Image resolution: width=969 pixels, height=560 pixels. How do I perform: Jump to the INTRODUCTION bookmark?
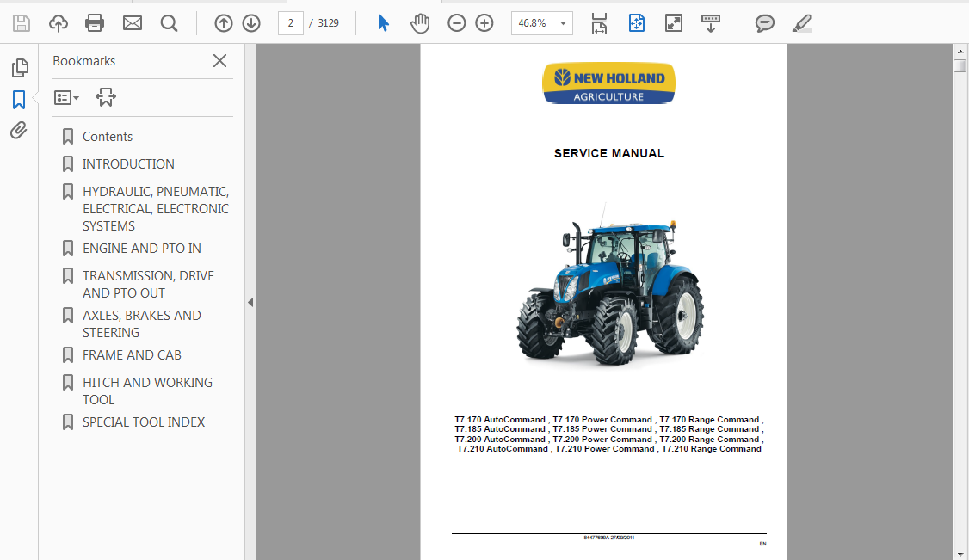(128, 163)
